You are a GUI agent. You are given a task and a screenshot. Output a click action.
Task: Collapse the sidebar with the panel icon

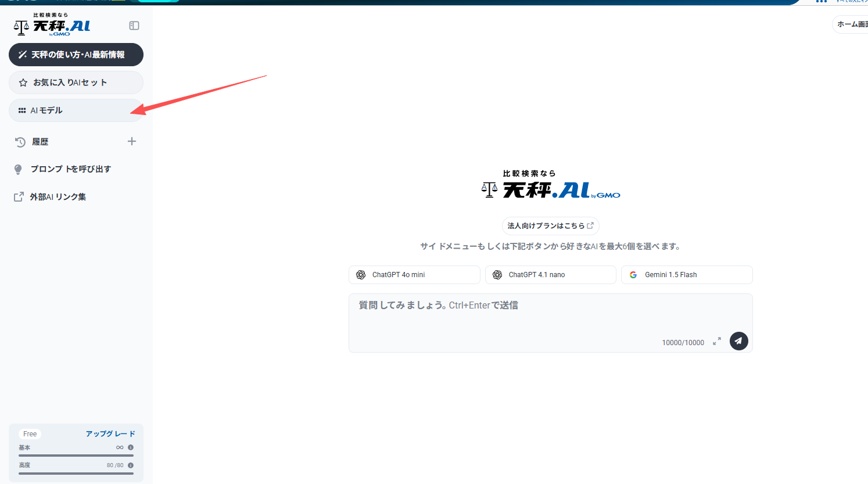pyautogui.click(x=134, y=26)
